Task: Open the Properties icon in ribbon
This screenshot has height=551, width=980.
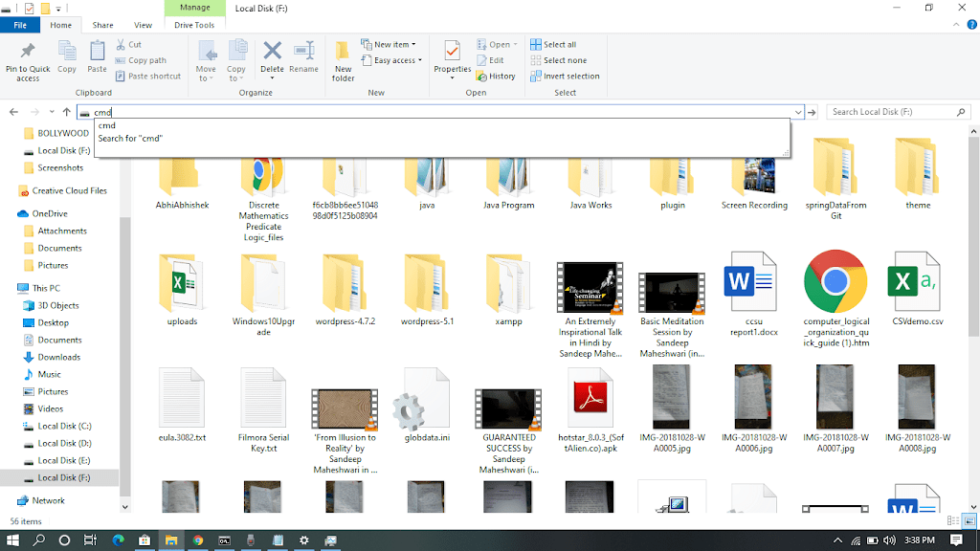Action: tap(452, 50)
